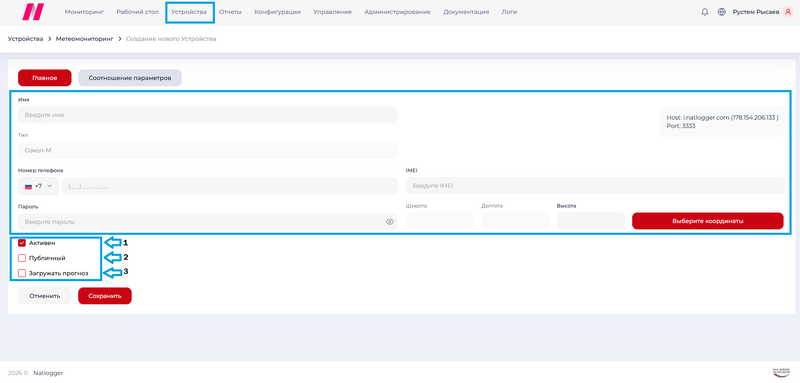This screenshot has width=800, height=383.
Task: Click the Выберите координаты button
Action: coord(708,221)
